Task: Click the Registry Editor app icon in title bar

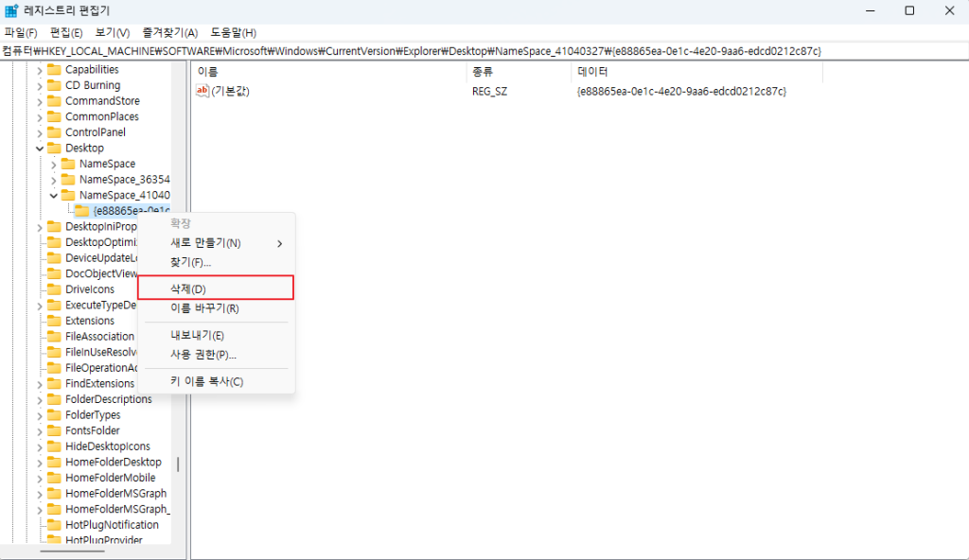Action: pos(11,10)
